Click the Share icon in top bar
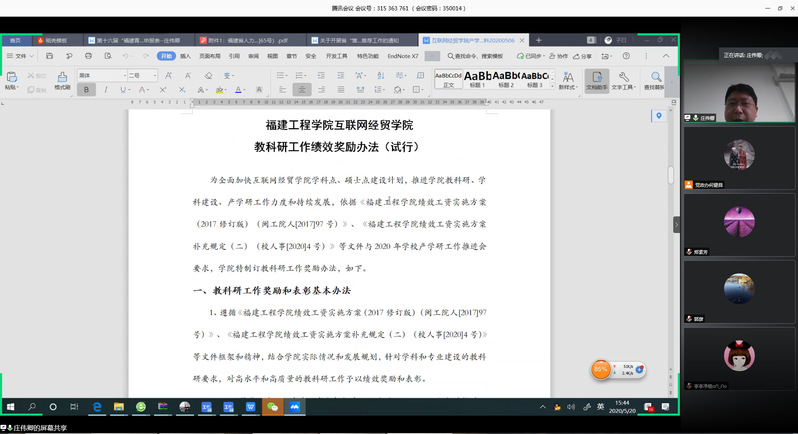The image size is (798, 434). pos(583,56)
